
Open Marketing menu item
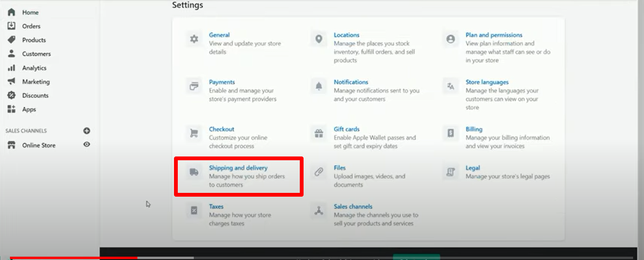36,81
